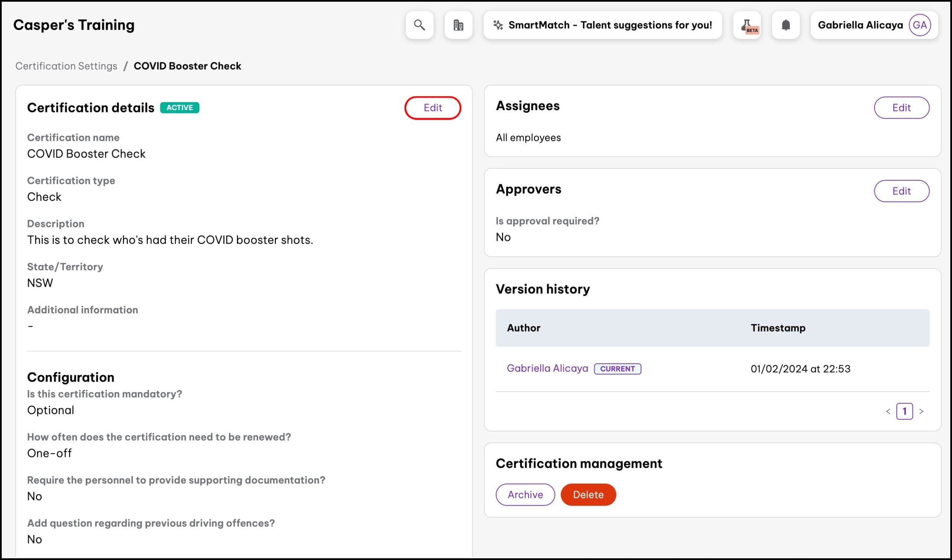Click the Optional mandatory value

[x=51, y=410]
